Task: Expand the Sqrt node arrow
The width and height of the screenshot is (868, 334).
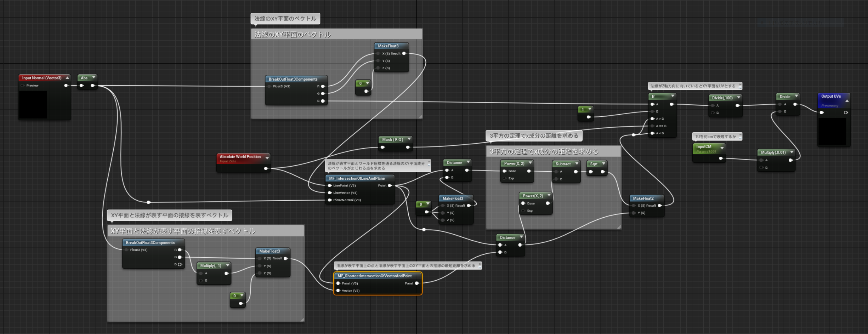Action: [x=603, y=164]
